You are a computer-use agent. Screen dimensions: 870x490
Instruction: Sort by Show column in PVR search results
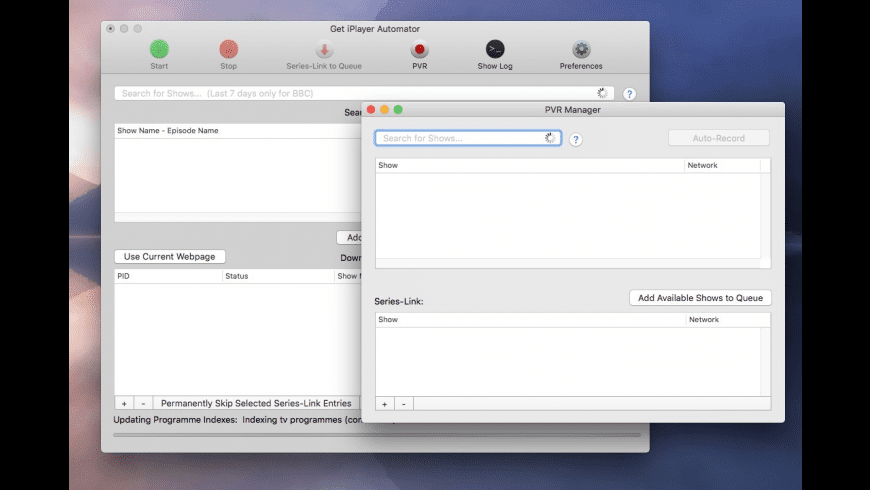tap(529, 165)
